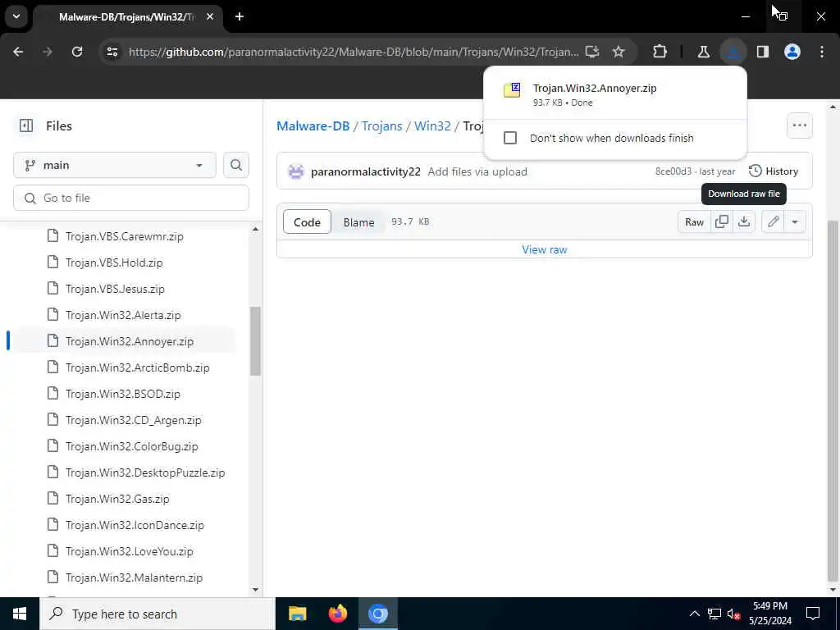Download raw file icon
Image resolution: width=840 pixels, height=630 pixels.
click(744, 221)
